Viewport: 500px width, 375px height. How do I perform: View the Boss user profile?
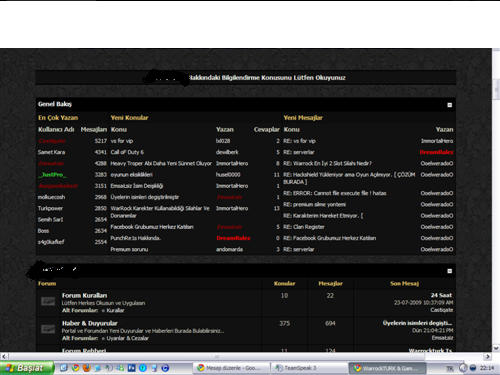coord(43,231)
